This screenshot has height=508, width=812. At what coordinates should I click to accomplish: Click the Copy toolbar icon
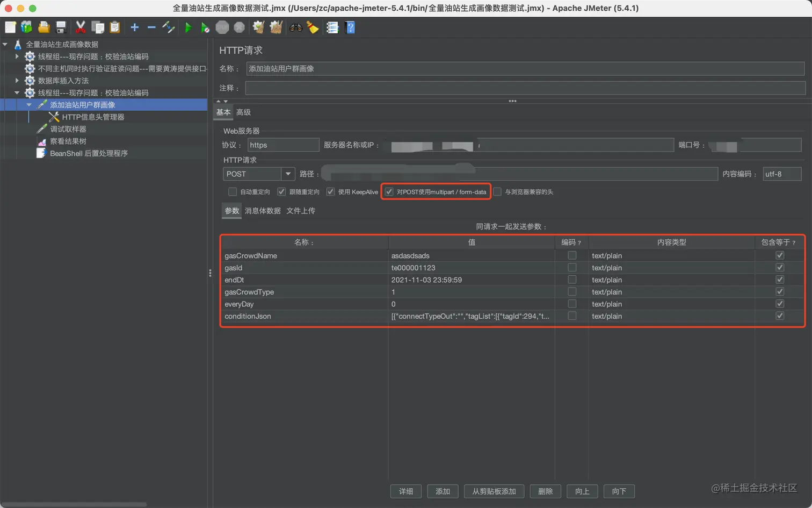pyautogui.click(x=98, y=27)
